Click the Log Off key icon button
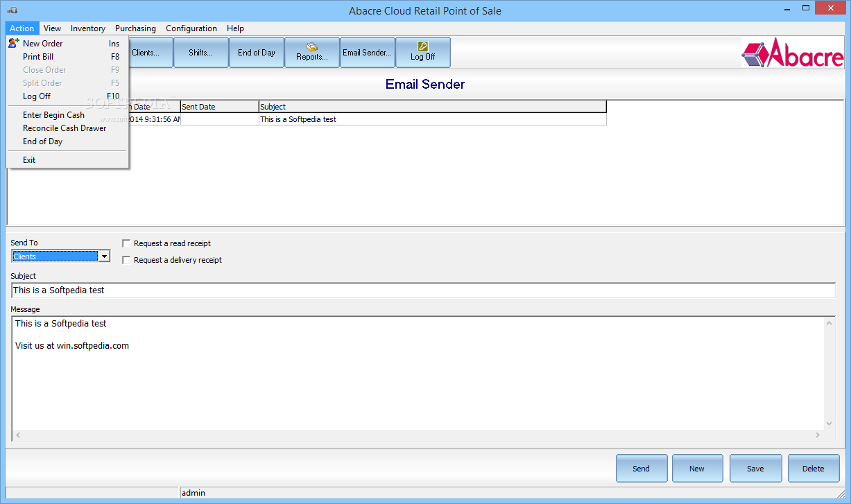The width and height of the screenshot is (851, 504). [423, 52]
